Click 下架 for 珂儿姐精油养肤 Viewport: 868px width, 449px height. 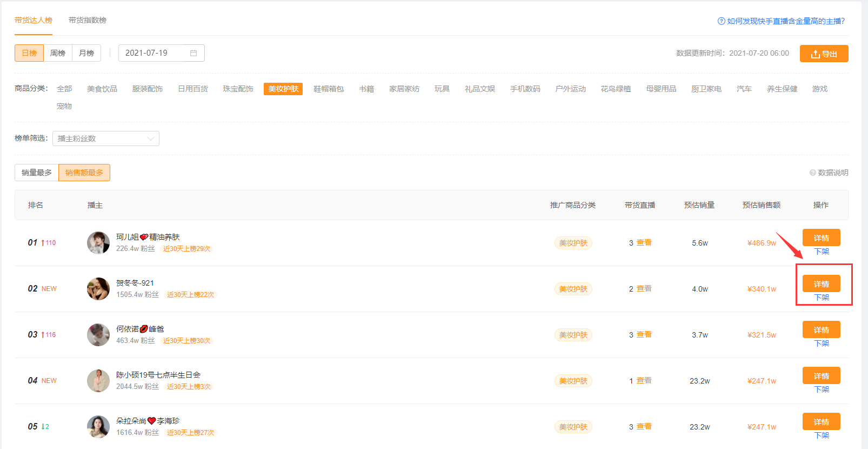click(822, 252)
